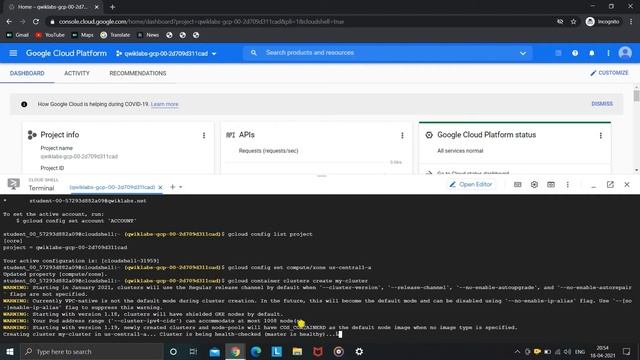Reload the page with the refresh icon
The width and height of the screenshot is (640, 360).
[36, 22]
